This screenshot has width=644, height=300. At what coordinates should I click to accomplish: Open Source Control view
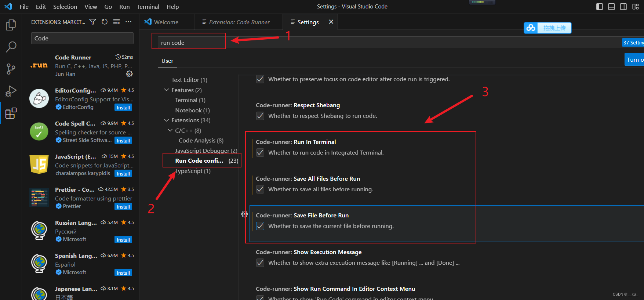[11, 69]
